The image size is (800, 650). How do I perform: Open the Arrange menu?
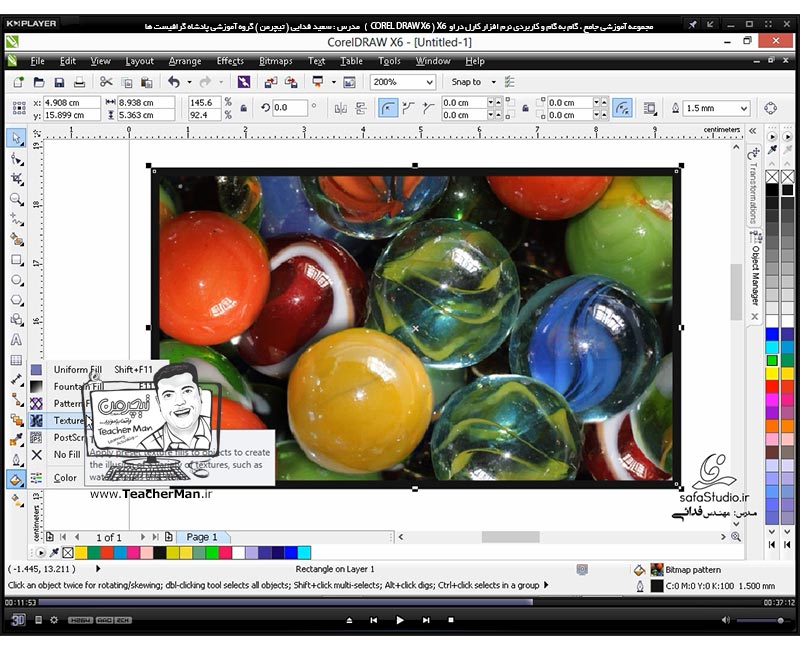pos(185,61)
